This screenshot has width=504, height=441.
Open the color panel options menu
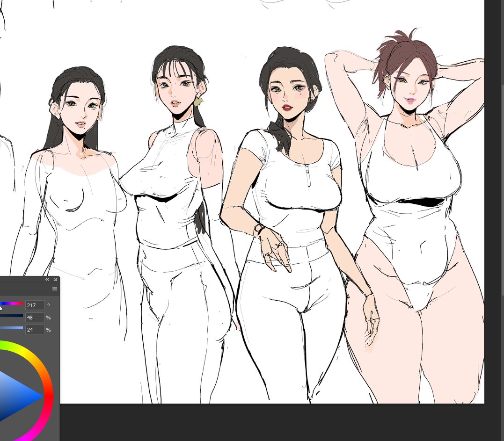55,289
